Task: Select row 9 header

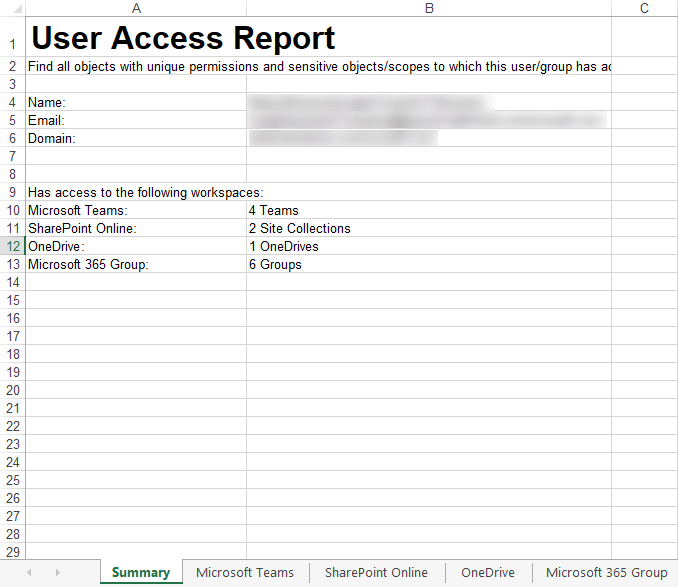Action: (x=13, y=192)
